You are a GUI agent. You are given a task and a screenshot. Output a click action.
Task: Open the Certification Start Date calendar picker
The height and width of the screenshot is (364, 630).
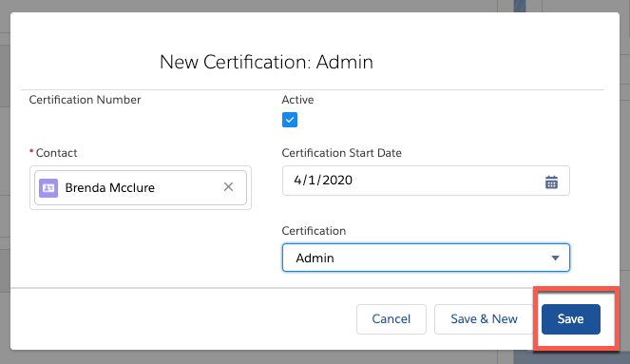pyautogui.click(x=551, y=182)
